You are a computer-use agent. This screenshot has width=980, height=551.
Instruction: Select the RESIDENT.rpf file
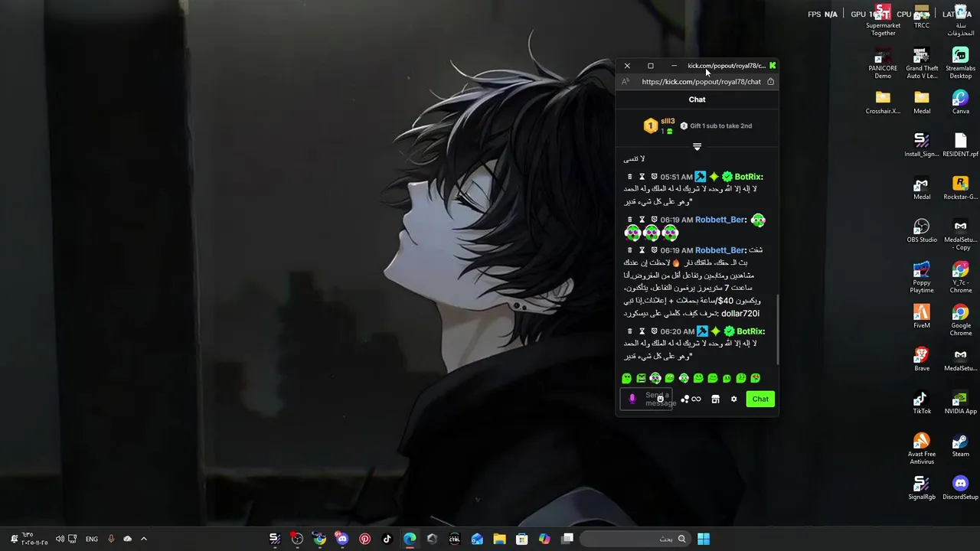pyautogui.click(x=960, y=145)
